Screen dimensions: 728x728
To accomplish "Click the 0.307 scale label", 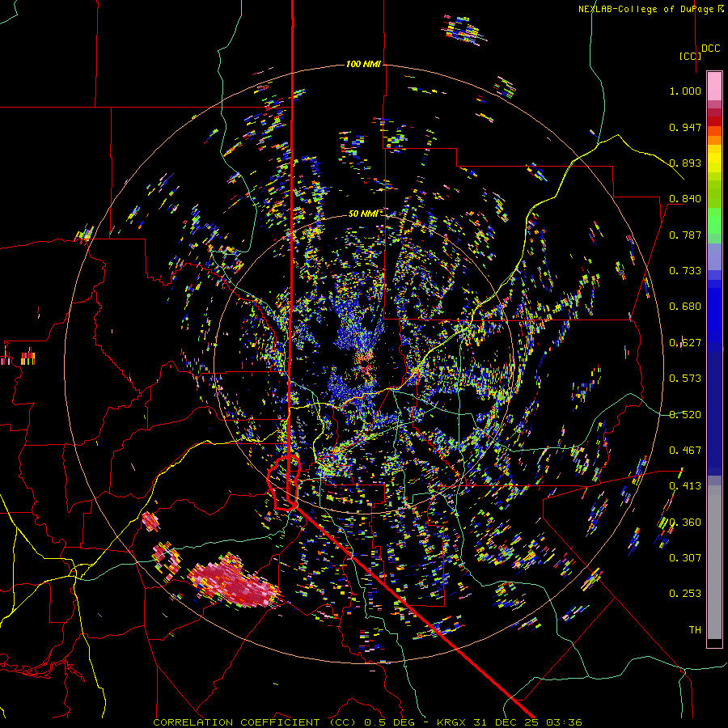I will click(x=685, y=557).
